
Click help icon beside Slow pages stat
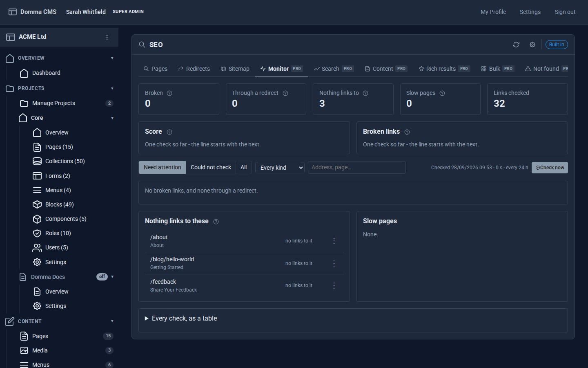pyautogui.click(x=442, y=93)
